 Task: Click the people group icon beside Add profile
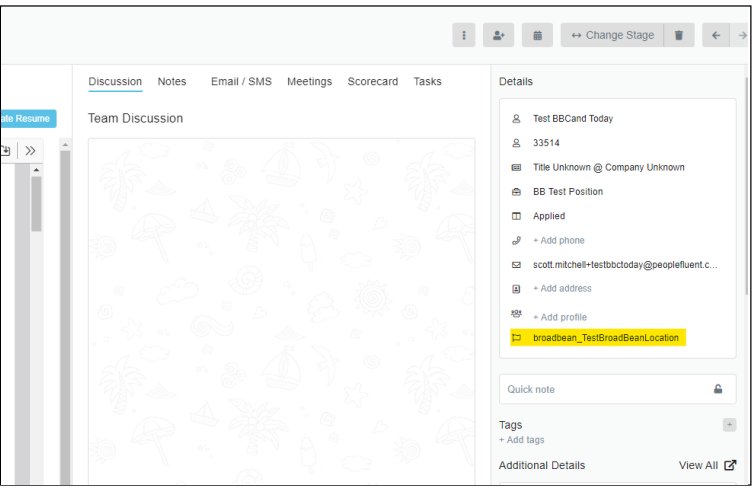tap(516, 313)
